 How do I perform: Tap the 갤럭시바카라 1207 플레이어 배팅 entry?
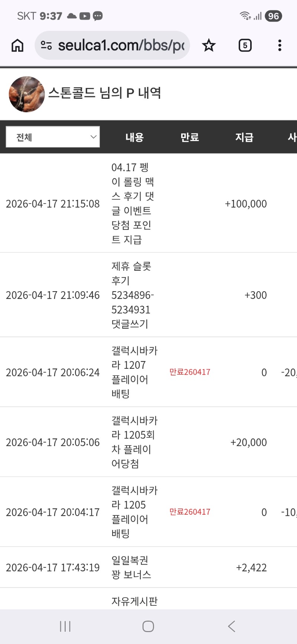[134, 372]
